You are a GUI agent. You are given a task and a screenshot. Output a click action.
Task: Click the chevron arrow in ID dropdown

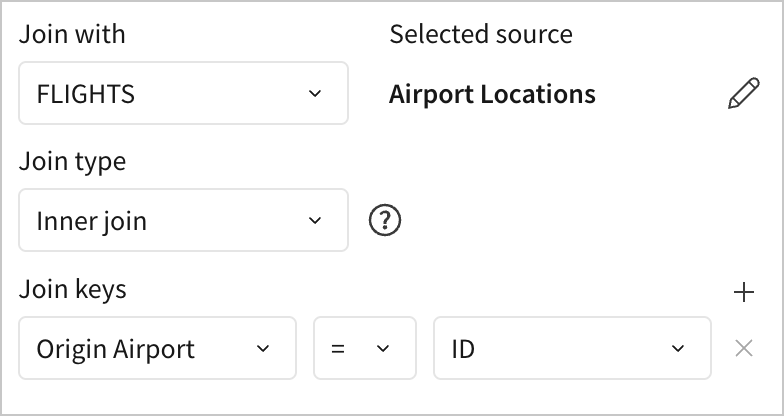(678, 349)
